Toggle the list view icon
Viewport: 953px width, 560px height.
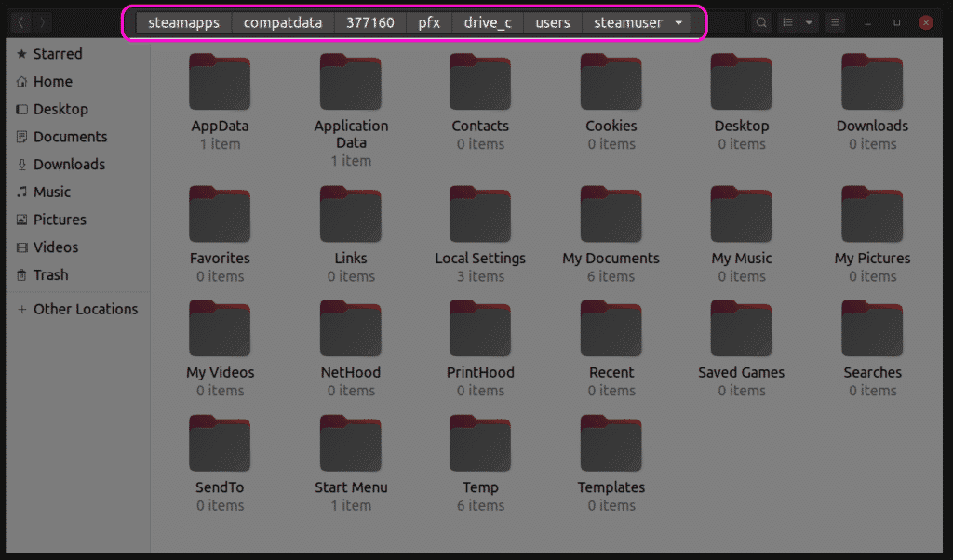tap(787, 23)
